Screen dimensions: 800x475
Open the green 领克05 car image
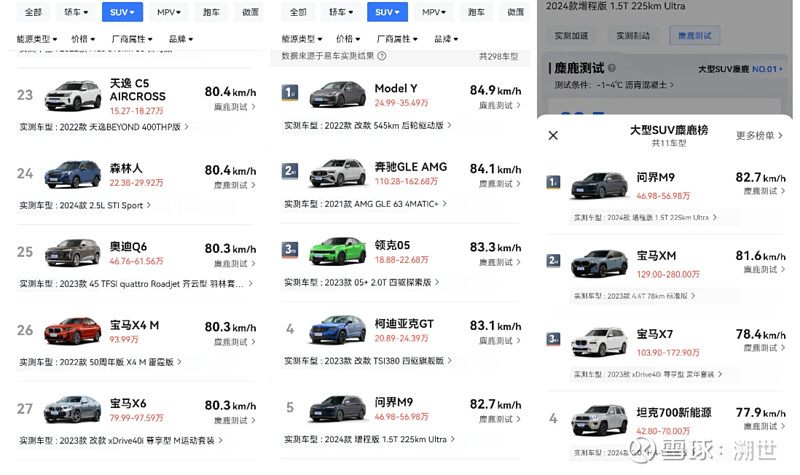pos(337,251)
